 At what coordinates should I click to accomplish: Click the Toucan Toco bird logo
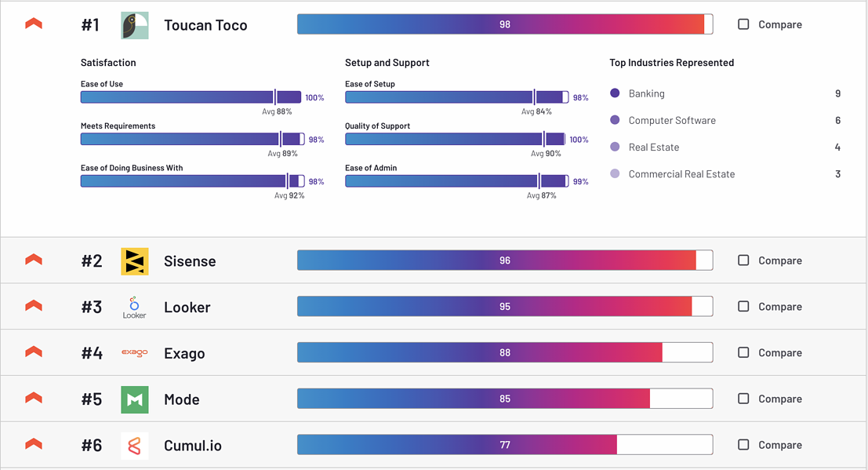[x=135, y=25]
